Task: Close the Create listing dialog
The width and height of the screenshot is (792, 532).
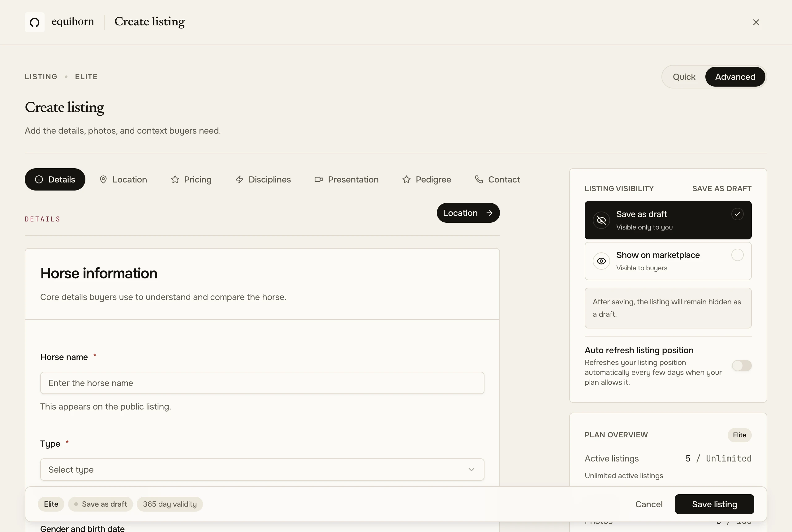Action: pyautogui.click(x=756, y=22)
